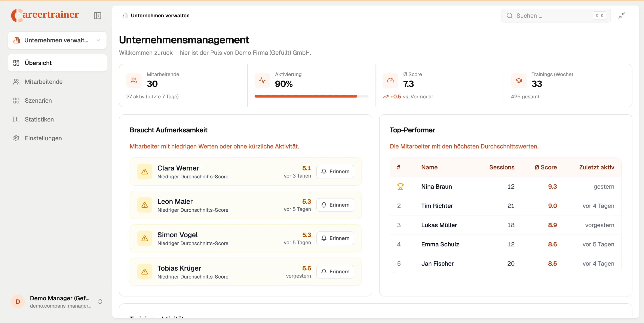The width and height of the screenshot is (644, 323).
Task: Click the warning icon beside Tobias Krüger
Action: point(144,272)
